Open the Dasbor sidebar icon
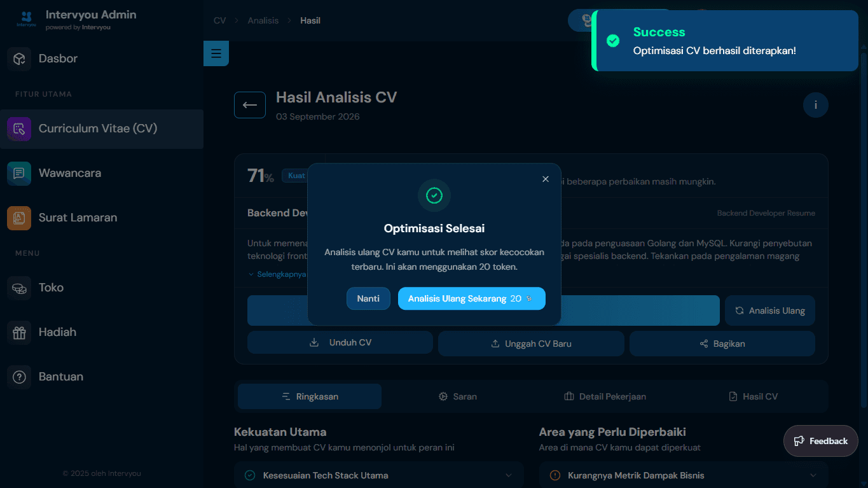Viewport: 868px width, 488px height. pyautogui.click(x=19, y=59)
